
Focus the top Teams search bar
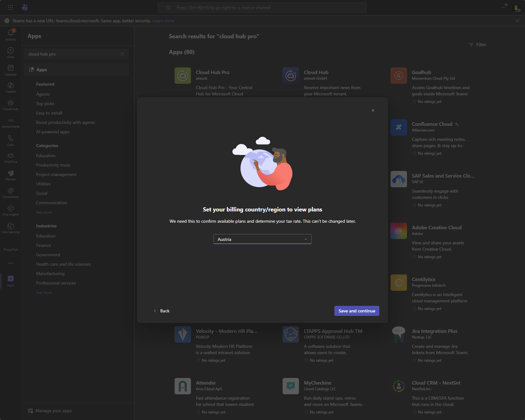262,8
